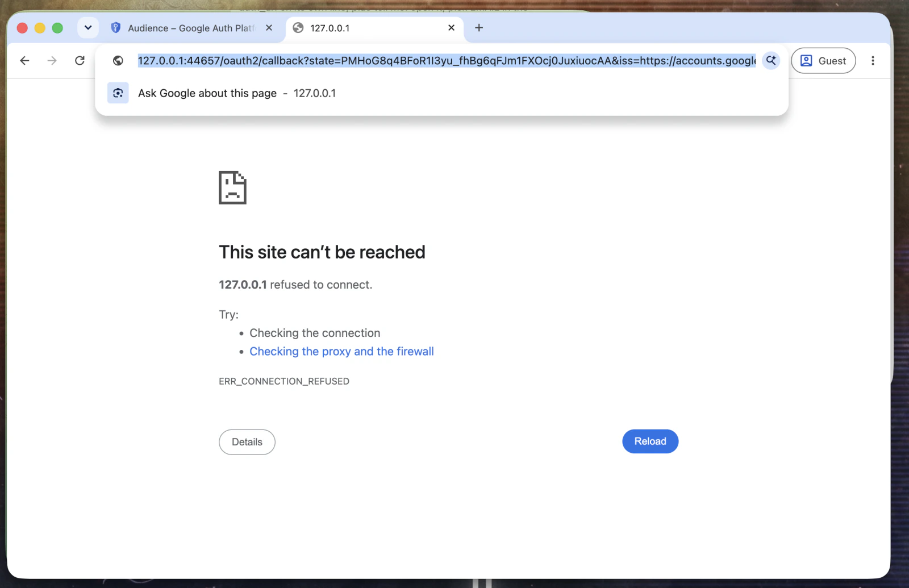Click the address bar URL field
This screenshot has width=909, height=588.
pos(447,61)
